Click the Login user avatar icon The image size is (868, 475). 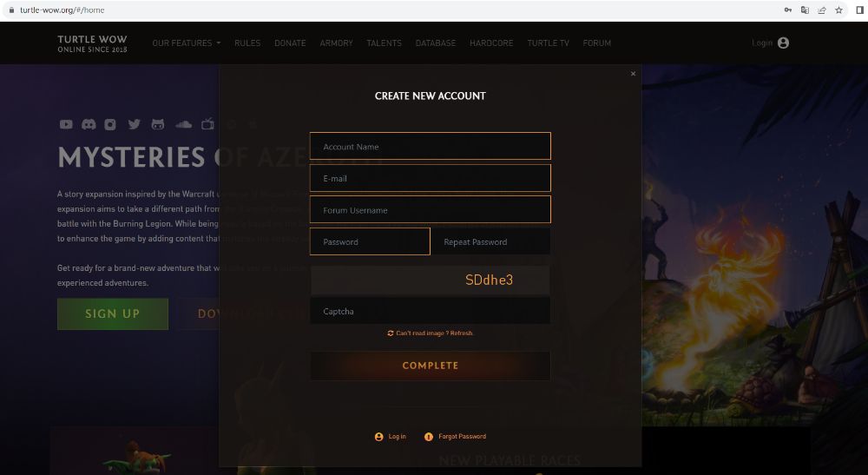tap(783, 43)
